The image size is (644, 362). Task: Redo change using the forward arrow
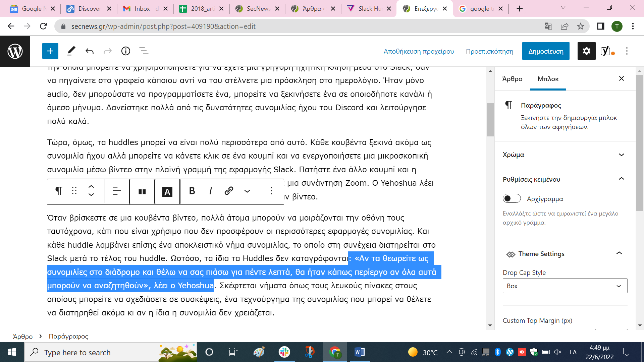(108, 51)
